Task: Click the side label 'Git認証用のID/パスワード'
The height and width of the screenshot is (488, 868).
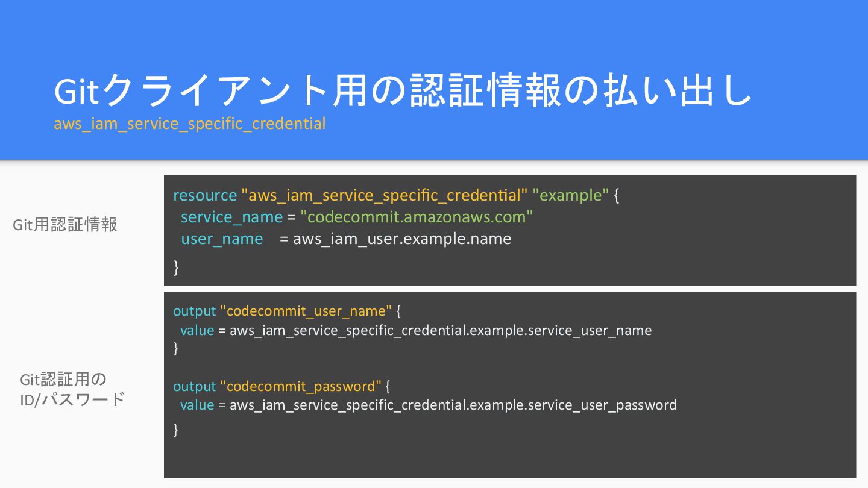Action: [72, 389]
